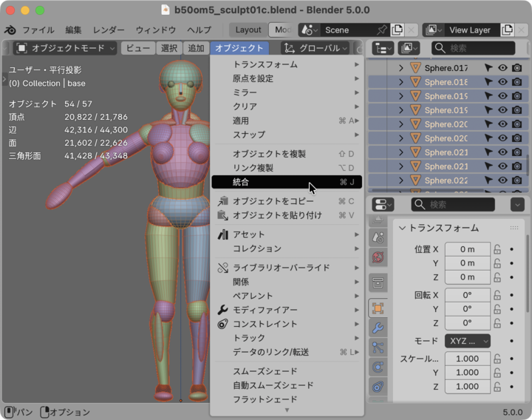
Task: Choose オブジェクトを複製 menu entry
Action: click(287, 154)
